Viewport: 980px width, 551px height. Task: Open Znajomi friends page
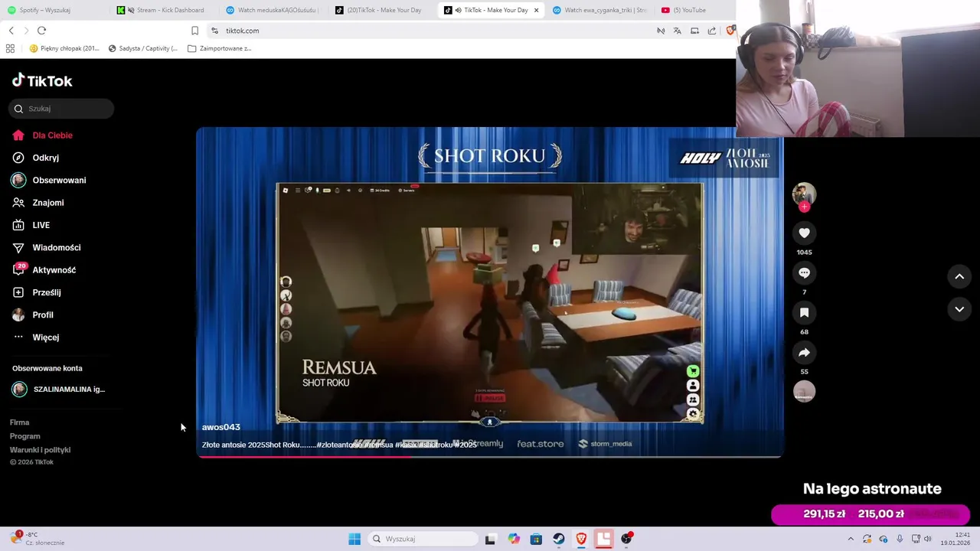(x=38, y=203)
